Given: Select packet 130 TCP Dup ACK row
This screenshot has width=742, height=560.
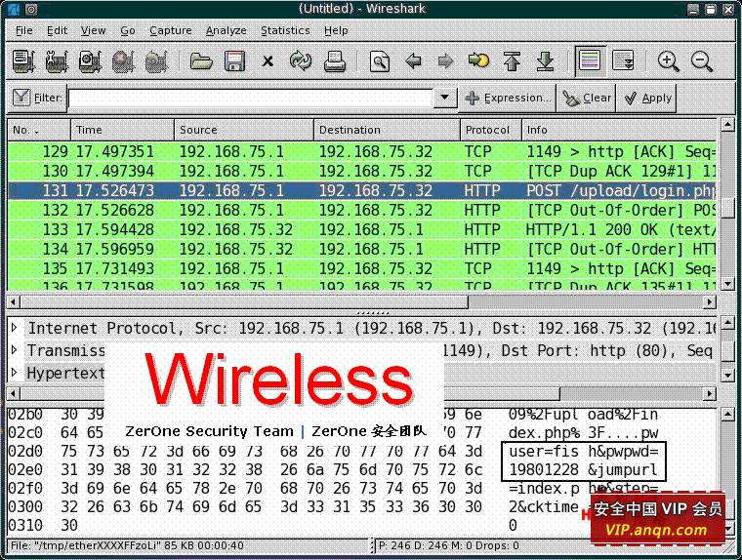Looking at the screenshot, I should pos(362,171).
